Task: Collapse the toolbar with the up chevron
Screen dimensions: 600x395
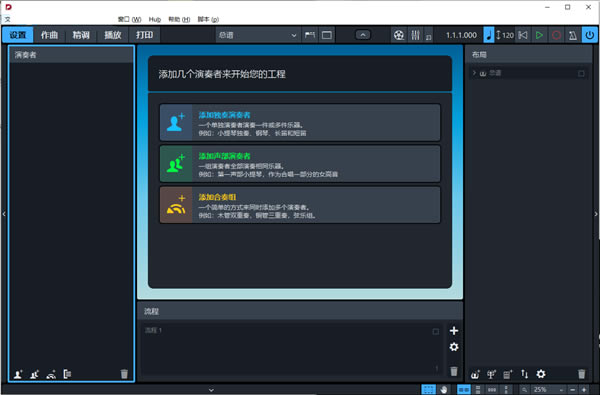Action: pyautogui.click(x=363, y=35)
